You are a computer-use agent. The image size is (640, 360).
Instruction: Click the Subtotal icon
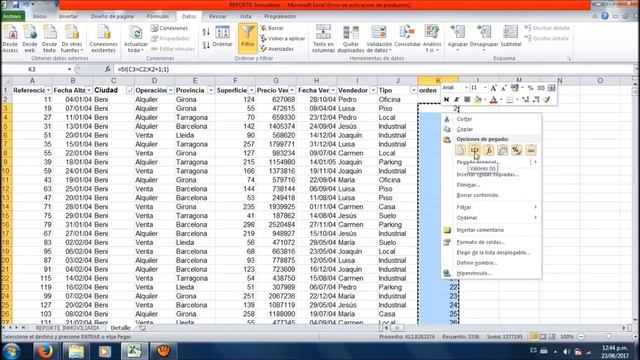click(x=511, y=36)
